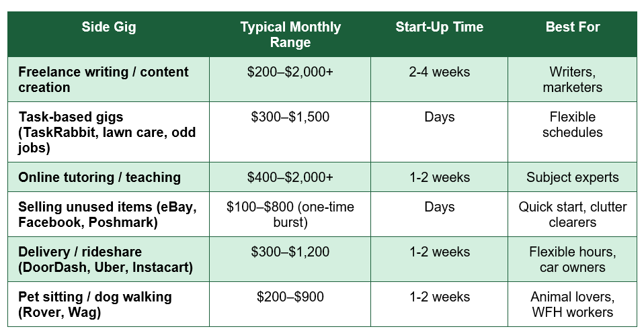Viewport: 644px width, 331px height.
Task: Click the Task-based gigs TaskRabbit cell
Action: [x=108, y=132]
